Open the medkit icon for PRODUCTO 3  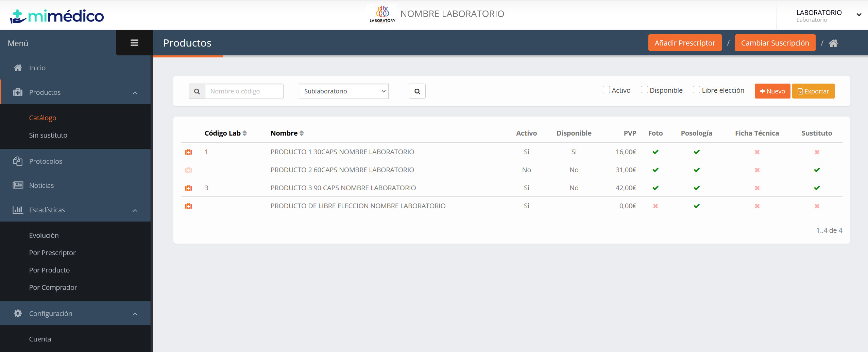188,188
